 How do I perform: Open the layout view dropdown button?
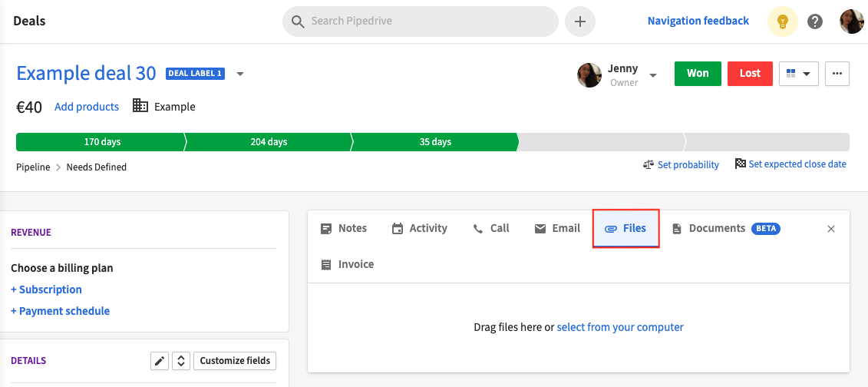coord(799,74)
